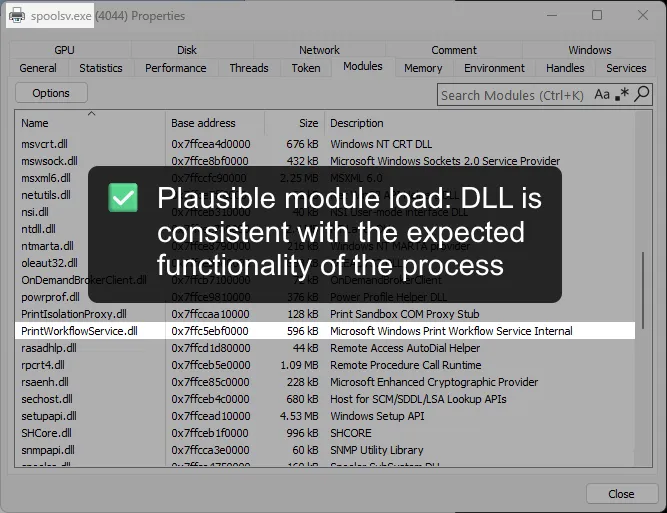Switch to the Services tab
Image resolution: width=667 pixels, height=513 pixels.
click(x=626, y=68)
